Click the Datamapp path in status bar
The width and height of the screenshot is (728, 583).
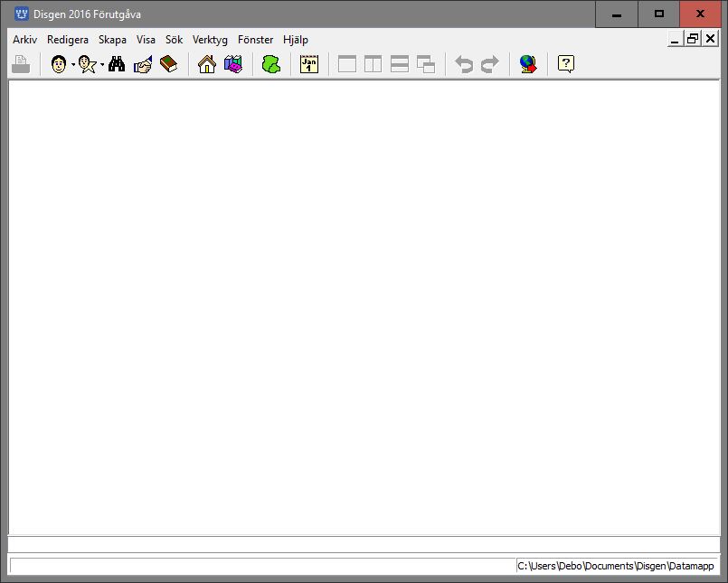616,567
